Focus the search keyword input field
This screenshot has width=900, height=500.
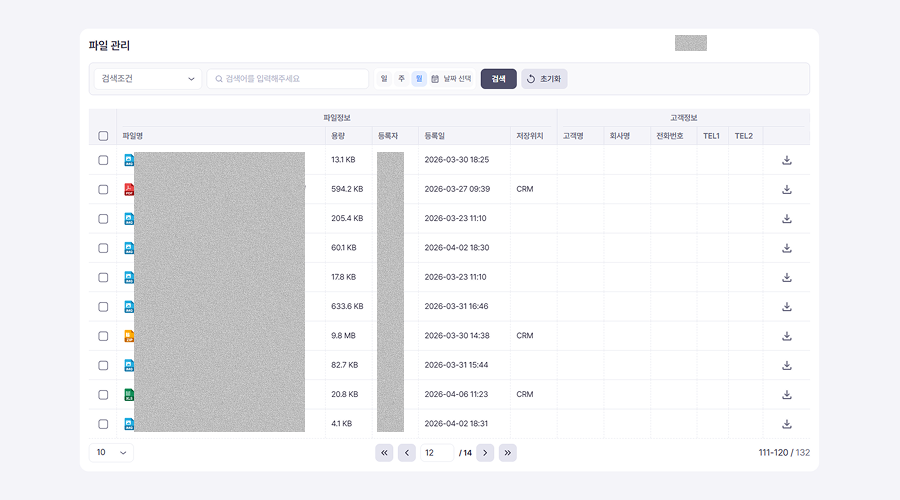(x=288, y=79)
